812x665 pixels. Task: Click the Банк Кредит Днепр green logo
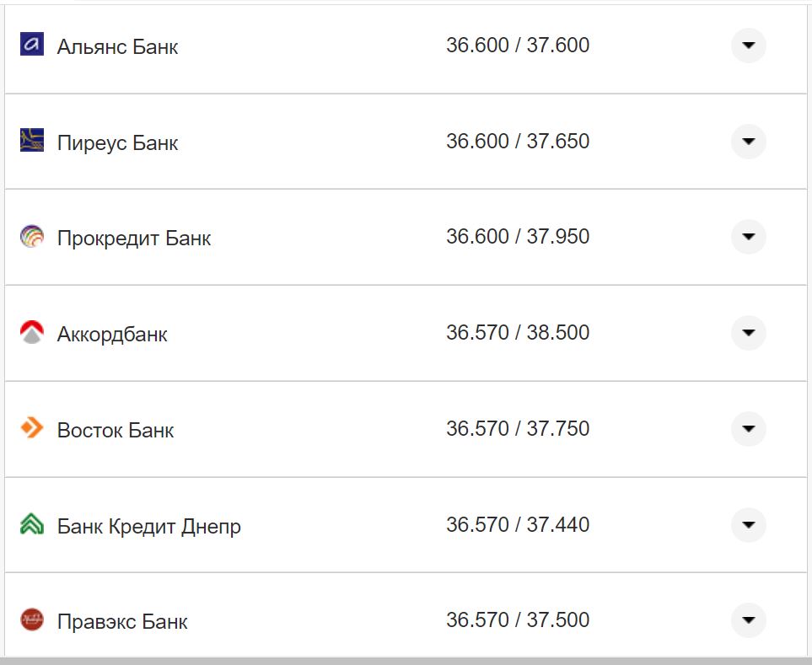[x=30, y=524]
